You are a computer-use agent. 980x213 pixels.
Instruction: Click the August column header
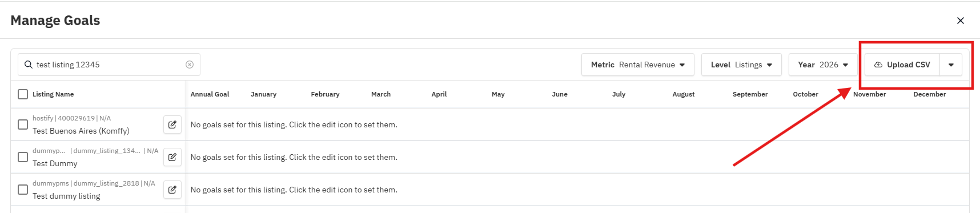pos(684,94)
